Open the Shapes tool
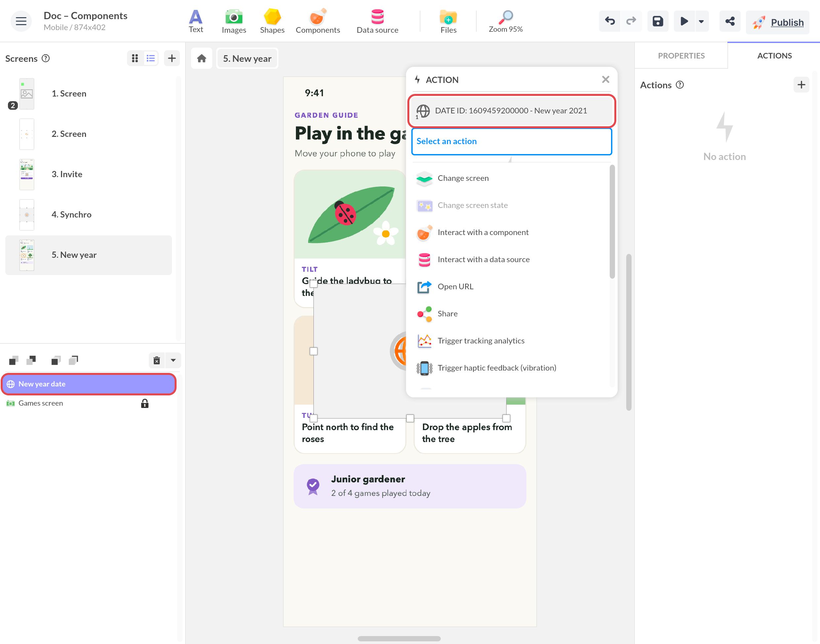The image size is (820, 644). 272,21
